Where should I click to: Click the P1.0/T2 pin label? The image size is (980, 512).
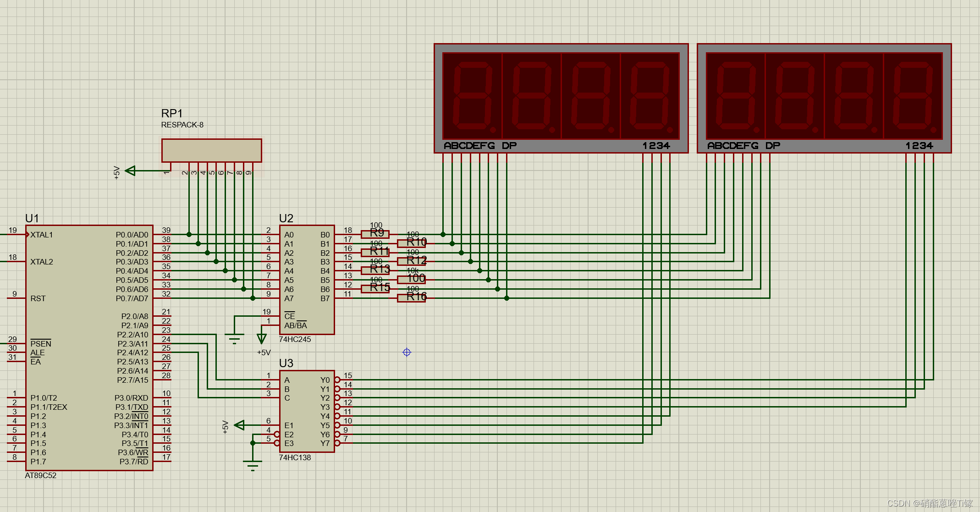[x=44, y=398]
